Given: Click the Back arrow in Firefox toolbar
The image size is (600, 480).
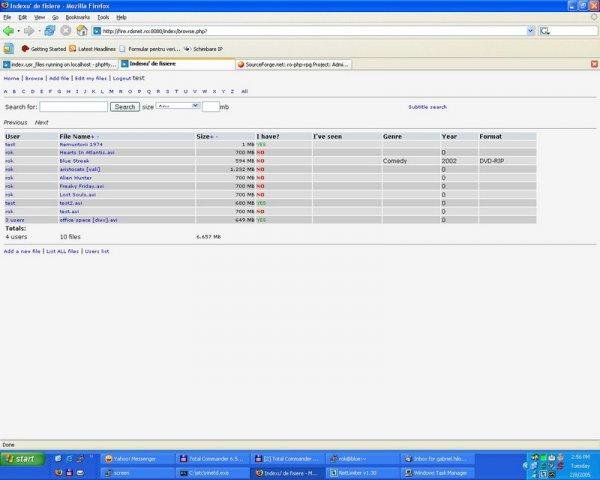Looking at the screenshot, I should tap(8, 31).
